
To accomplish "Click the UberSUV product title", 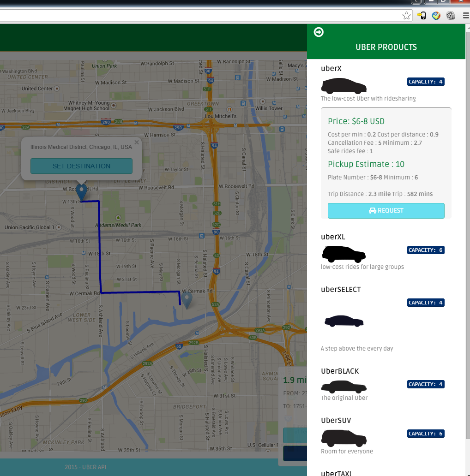I will coord(336,421).
